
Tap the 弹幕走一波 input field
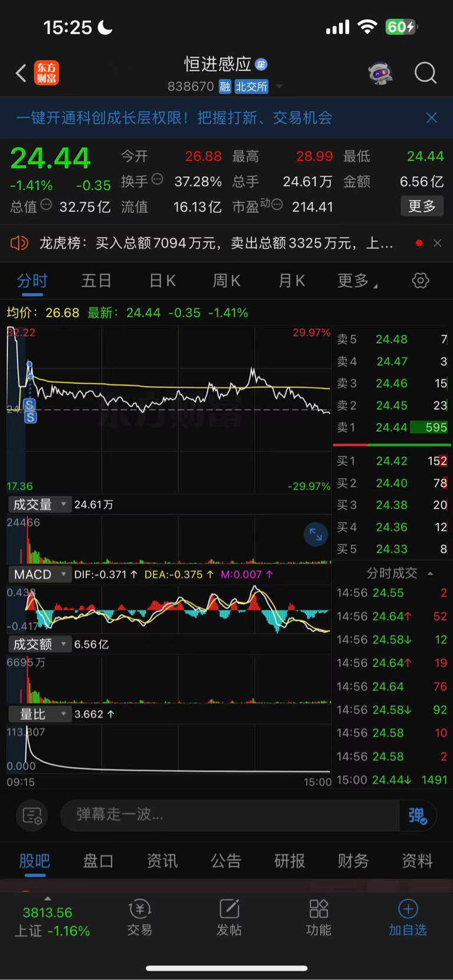tap(230, 815)
